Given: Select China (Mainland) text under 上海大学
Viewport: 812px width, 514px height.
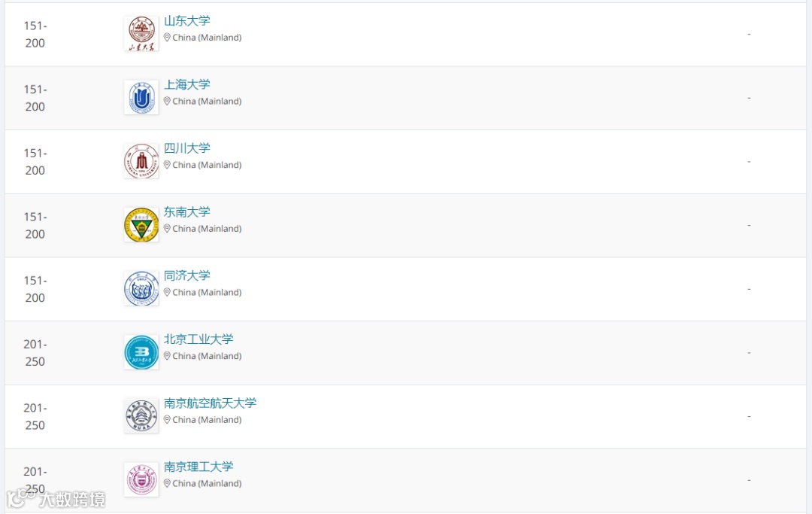Looking at the screenshot, I should pyautogui.click(x=208, y=102).
